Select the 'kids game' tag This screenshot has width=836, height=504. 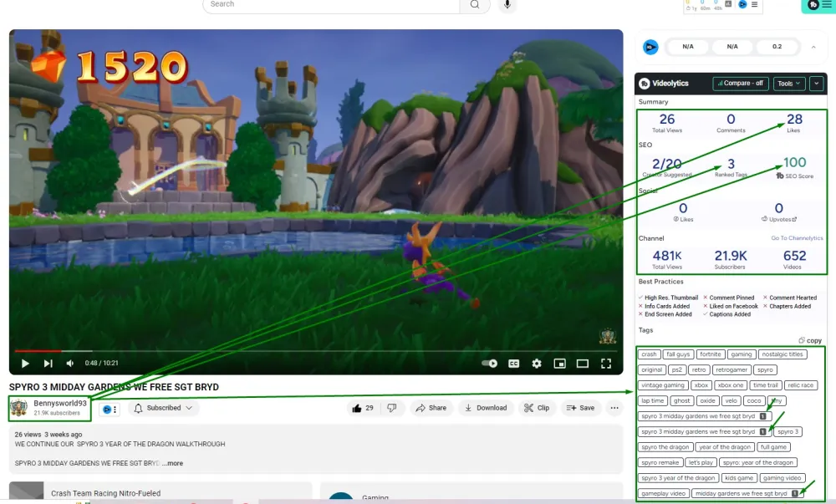click(738, 478)
